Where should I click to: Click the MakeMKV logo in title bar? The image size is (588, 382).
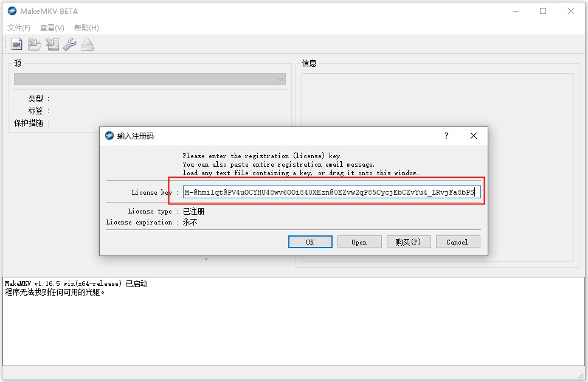pos(12,11)
